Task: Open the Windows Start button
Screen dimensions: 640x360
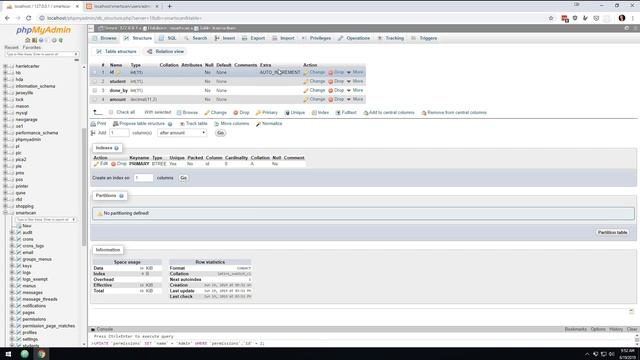Action: point(8,353)
